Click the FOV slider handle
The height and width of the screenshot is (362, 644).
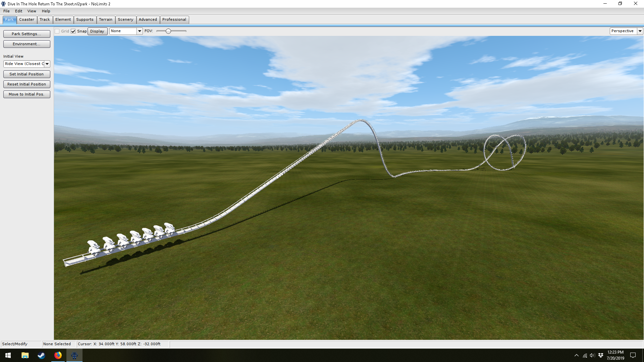tap(168, 31)
